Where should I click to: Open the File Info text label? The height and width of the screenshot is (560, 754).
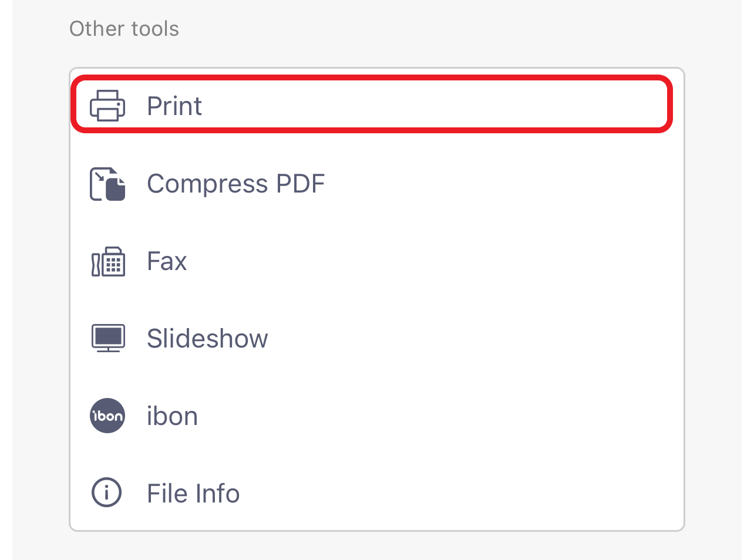pyautogui.click(x=193, y=494)
